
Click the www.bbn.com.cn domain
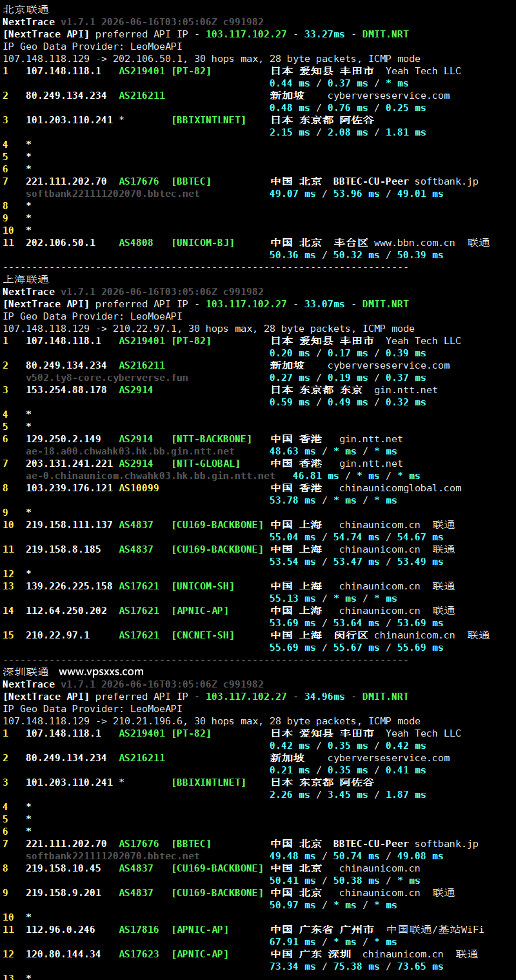tap(414, 243)
